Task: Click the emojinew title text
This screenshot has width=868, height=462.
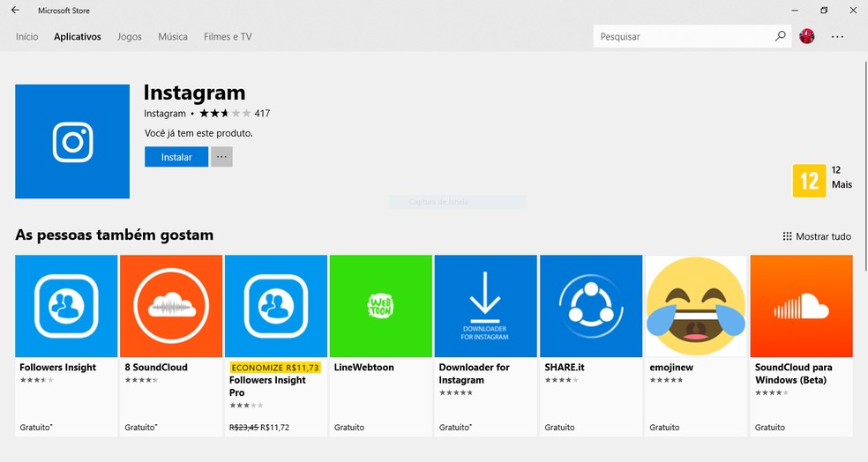Action: click(x=671, y=368)
